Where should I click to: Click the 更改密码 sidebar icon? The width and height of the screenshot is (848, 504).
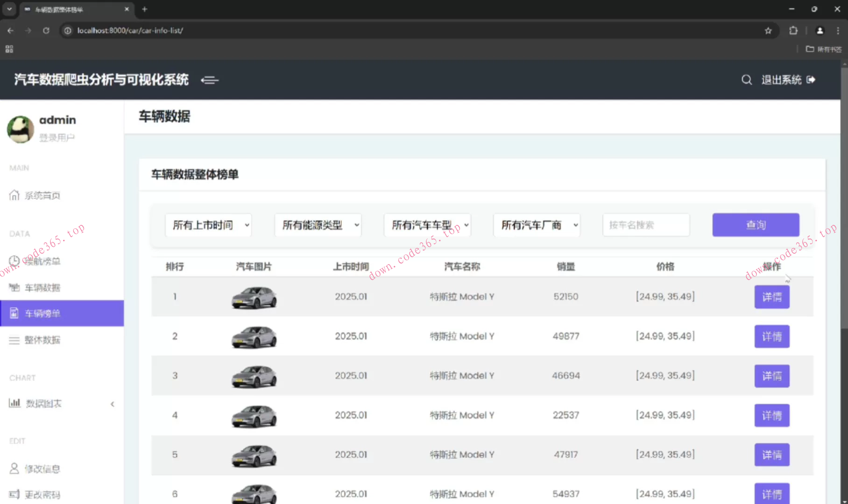pos(14,494)
